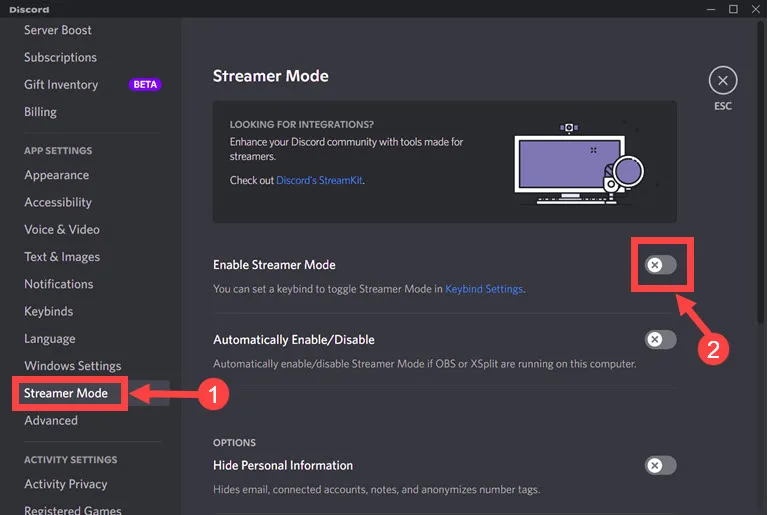
Task: Select Streamer Mode in sidebar
Action: click(x=66, y=393)
